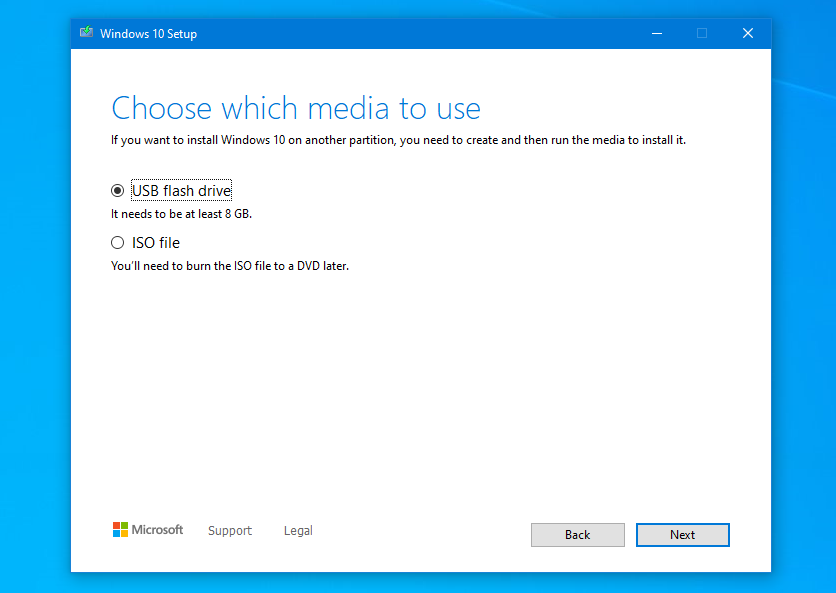Viewport: 836px width, 593px height.
Task: Click the four-color Microsoft logo square
Action: pyautogui.click(x=119, y=530)
